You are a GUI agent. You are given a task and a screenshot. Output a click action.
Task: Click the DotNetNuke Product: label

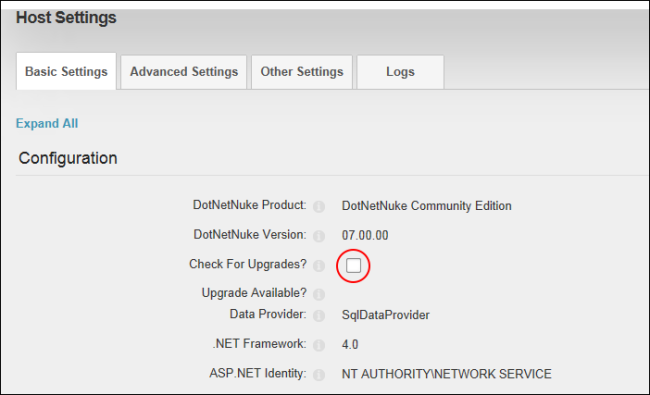[250, 205]
